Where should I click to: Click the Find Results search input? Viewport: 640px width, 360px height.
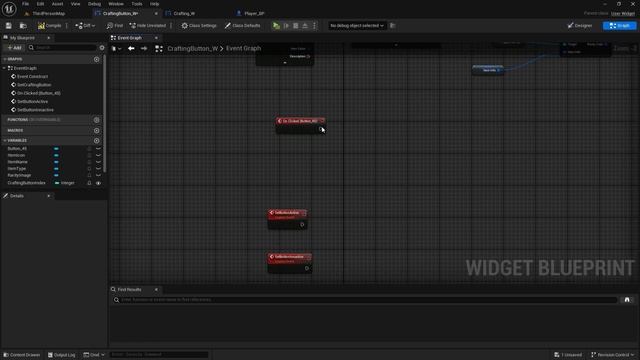tap(365, 300)
